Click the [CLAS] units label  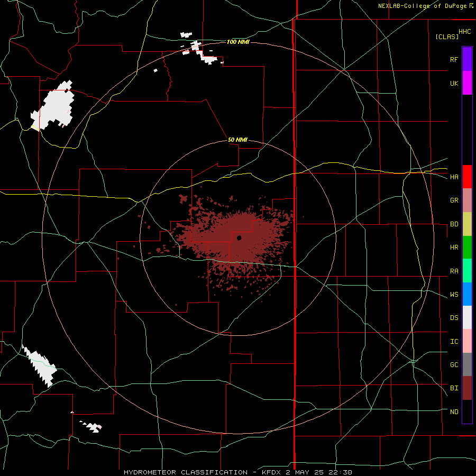tap(447, 36)
